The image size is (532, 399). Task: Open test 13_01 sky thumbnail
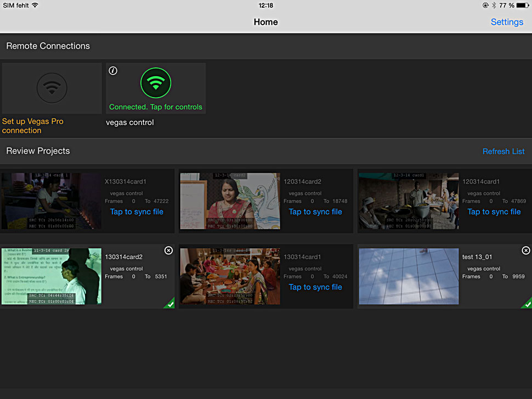[x=409, y=276]
